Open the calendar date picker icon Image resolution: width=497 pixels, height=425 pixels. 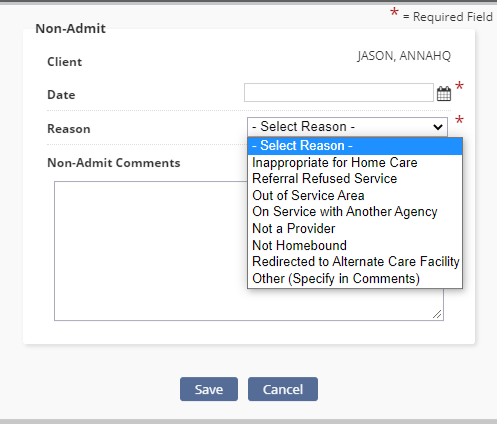tap(444, 93)
